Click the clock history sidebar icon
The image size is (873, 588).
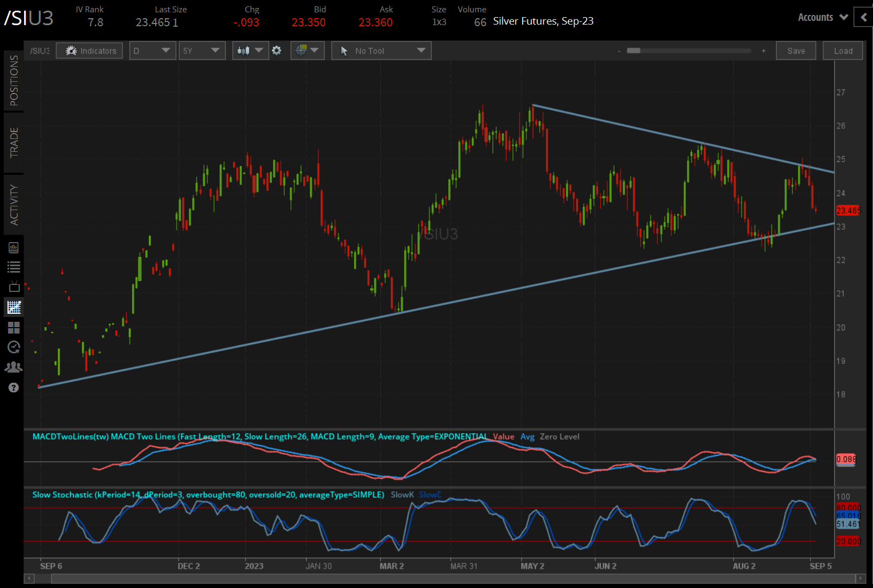pos(14,347)
